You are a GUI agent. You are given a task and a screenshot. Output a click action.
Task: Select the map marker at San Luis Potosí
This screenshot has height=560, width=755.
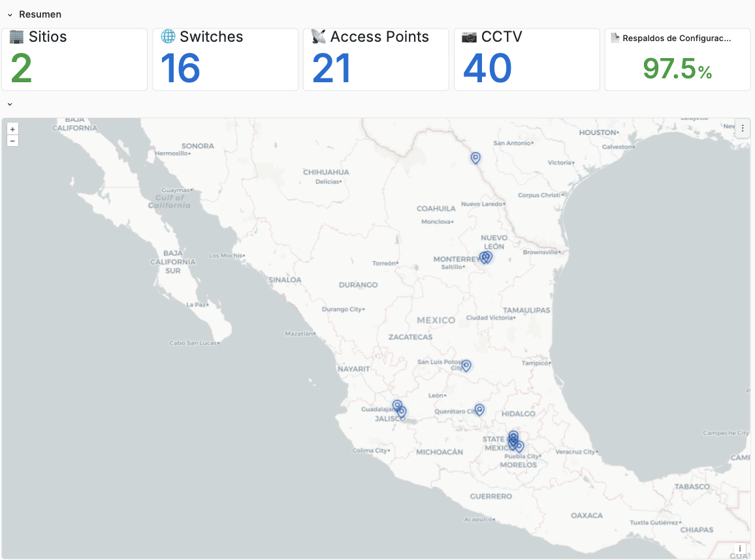click(466, 366)
